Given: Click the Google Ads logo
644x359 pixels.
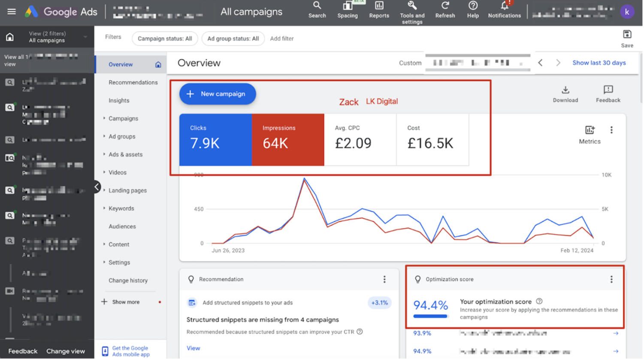Looking at the screenshot, I should (x=61, y=12).
